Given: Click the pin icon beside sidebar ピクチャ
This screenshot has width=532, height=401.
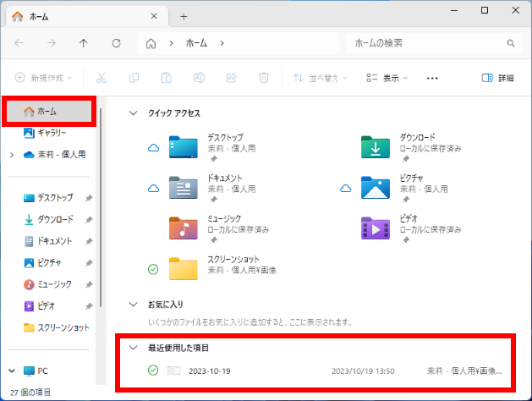Looking at the screenshot, I should pos(89,263).
